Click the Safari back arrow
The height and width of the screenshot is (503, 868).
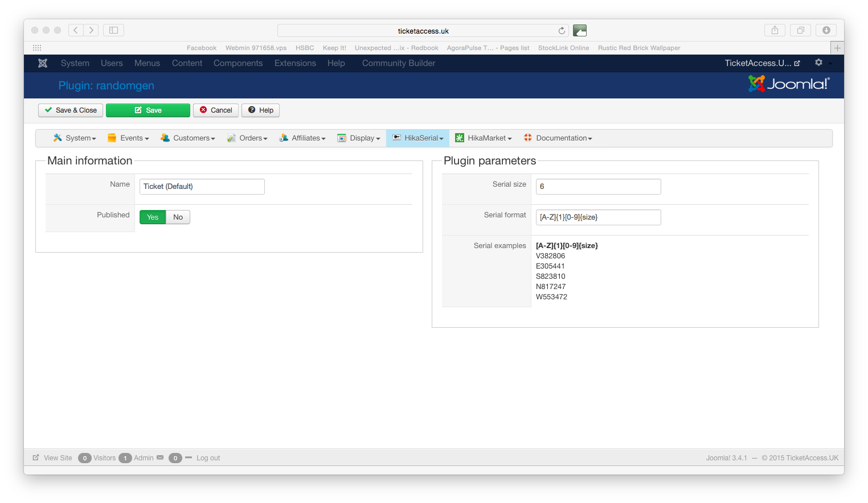[76, 30]
